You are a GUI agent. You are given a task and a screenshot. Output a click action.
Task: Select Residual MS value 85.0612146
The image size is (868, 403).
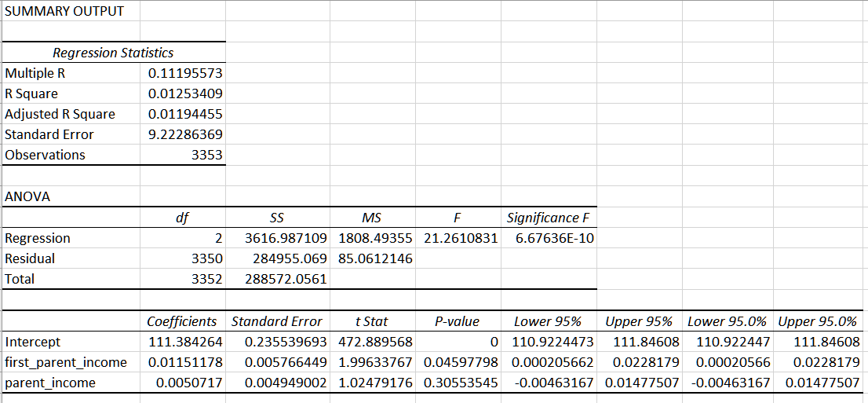372,258
